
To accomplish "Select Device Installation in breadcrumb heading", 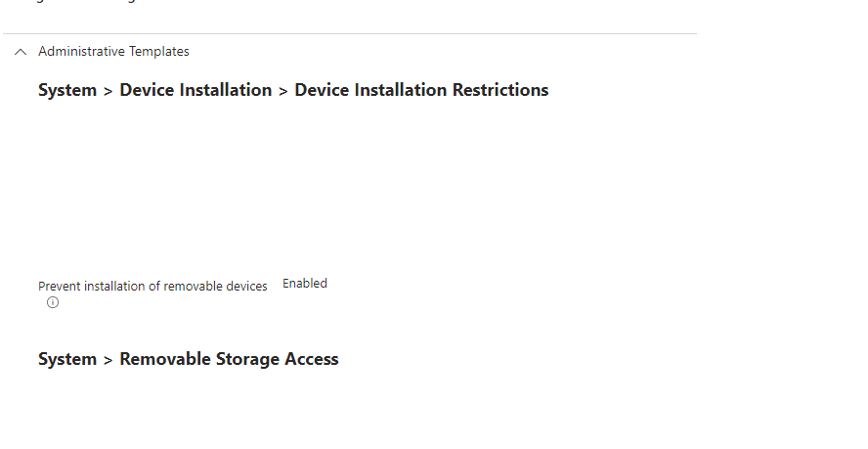I will (195, 90).
